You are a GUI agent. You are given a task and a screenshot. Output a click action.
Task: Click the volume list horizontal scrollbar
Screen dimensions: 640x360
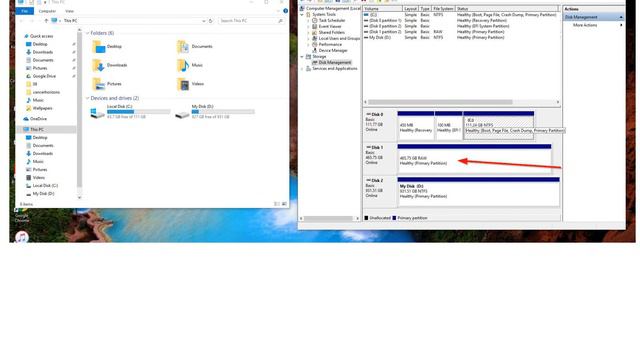[x=440, y=102]
